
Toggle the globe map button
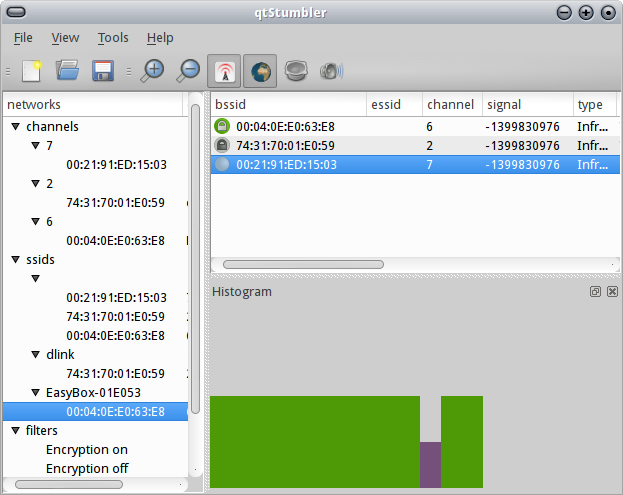click(x=260, y=72)
